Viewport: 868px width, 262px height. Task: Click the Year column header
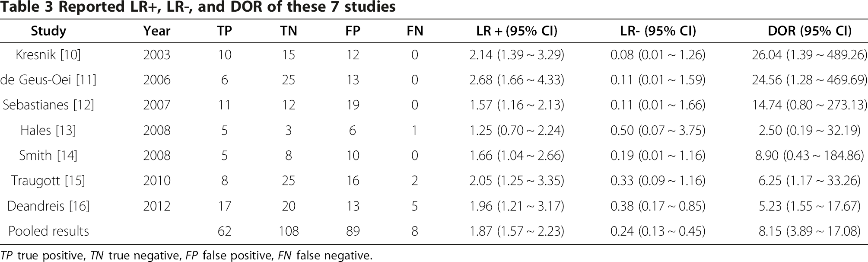(x=157, y=31)
